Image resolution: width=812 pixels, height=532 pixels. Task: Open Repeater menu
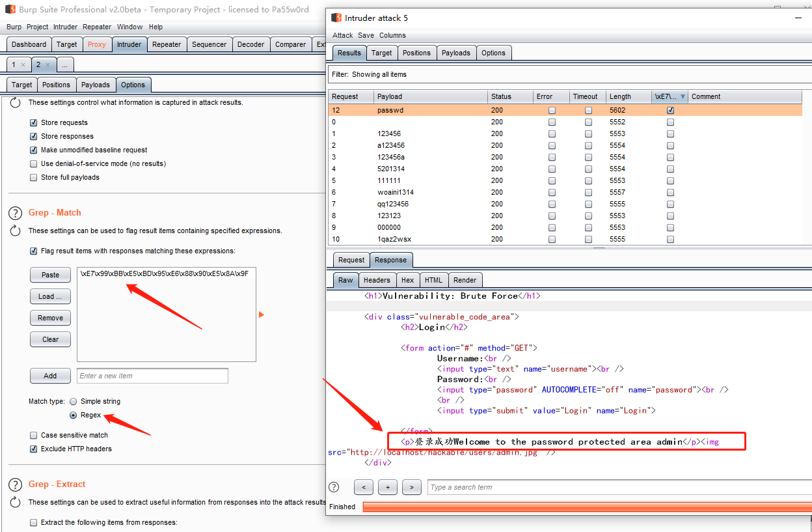click(97, 27)
